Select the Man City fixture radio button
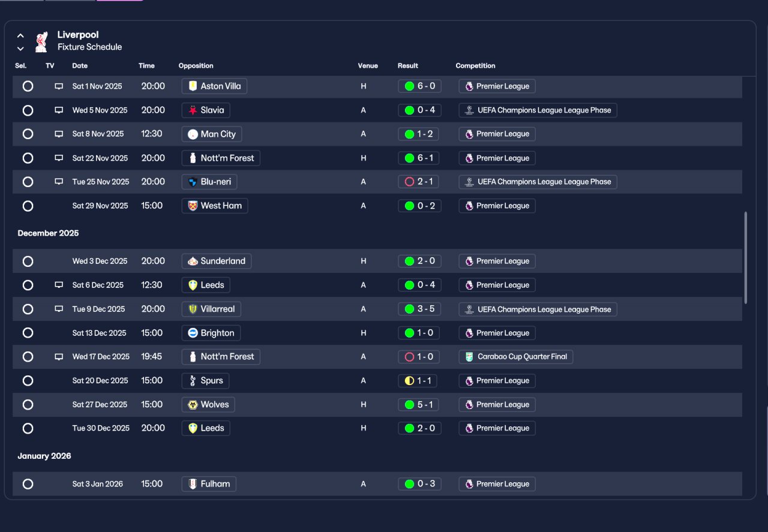 [x=28, y=134]
